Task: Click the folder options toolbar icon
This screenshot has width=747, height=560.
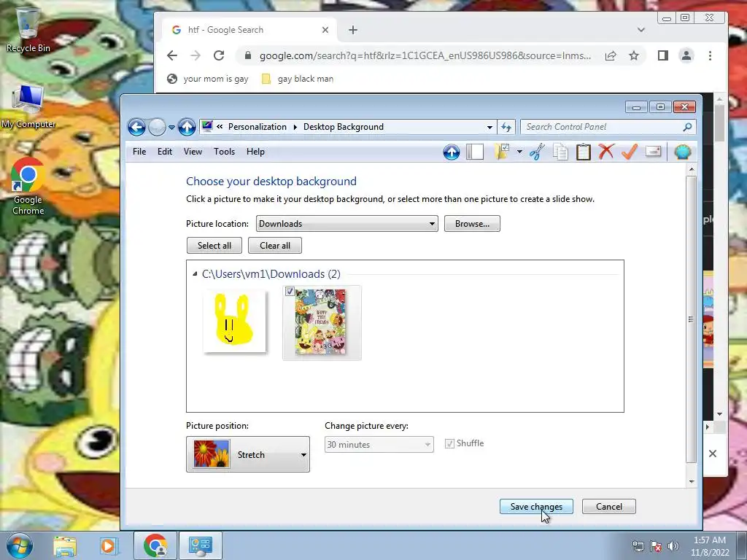Action: 502,152
